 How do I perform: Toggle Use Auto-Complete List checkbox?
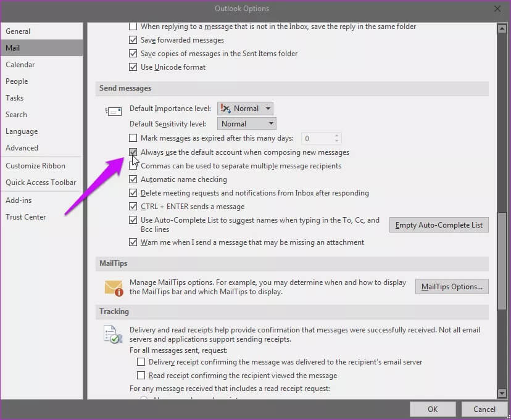coord(133,220)
